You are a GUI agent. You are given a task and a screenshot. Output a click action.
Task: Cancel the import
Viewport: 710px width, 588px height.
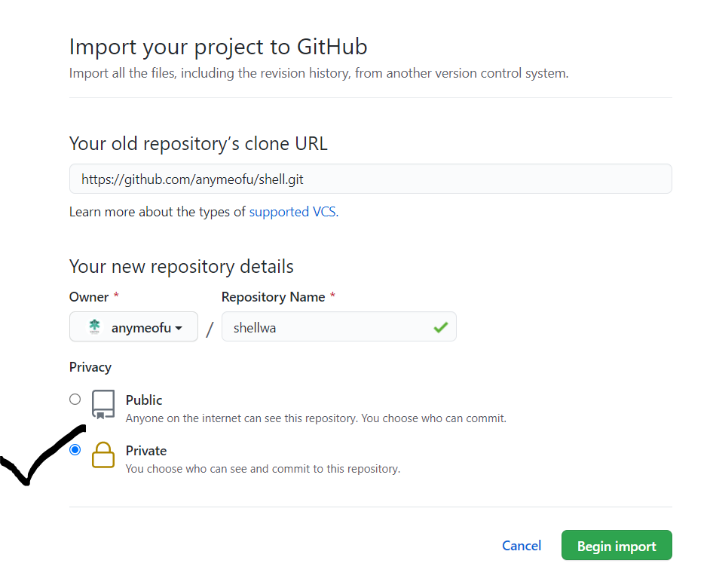pos(522,546)
